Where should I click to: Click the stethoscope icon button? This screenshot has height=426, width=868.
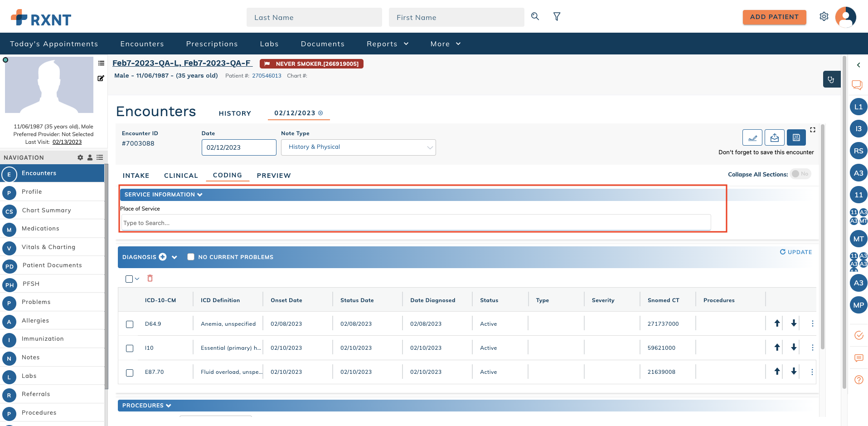tap(831, 79)
